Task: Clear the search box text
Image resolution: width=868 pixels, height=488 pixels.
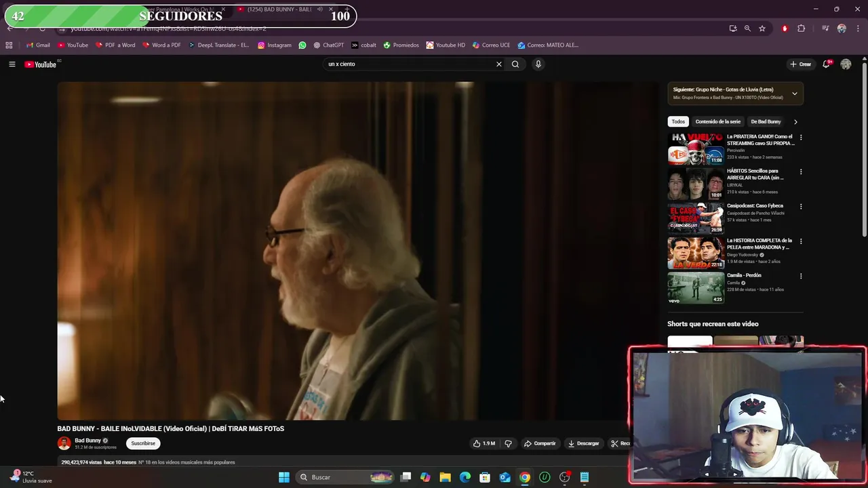Action: 499,64
